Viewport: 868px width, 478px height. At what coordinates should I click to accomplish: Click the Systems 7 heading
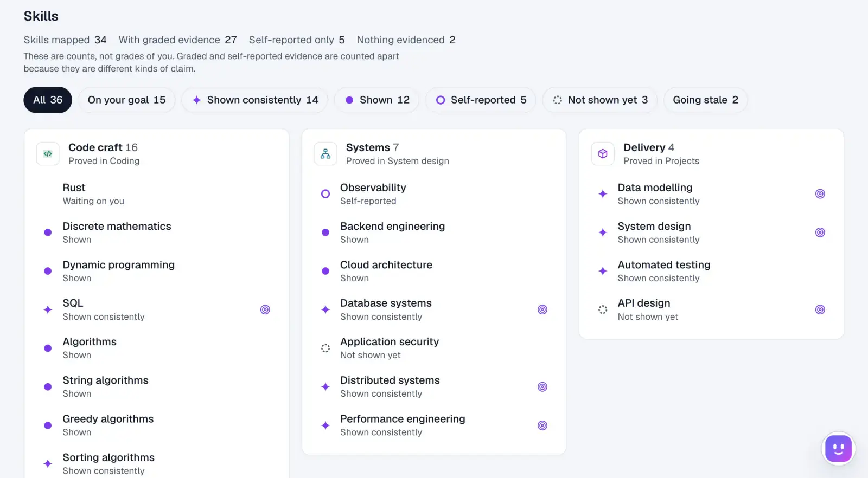click(x=372, y=147)
